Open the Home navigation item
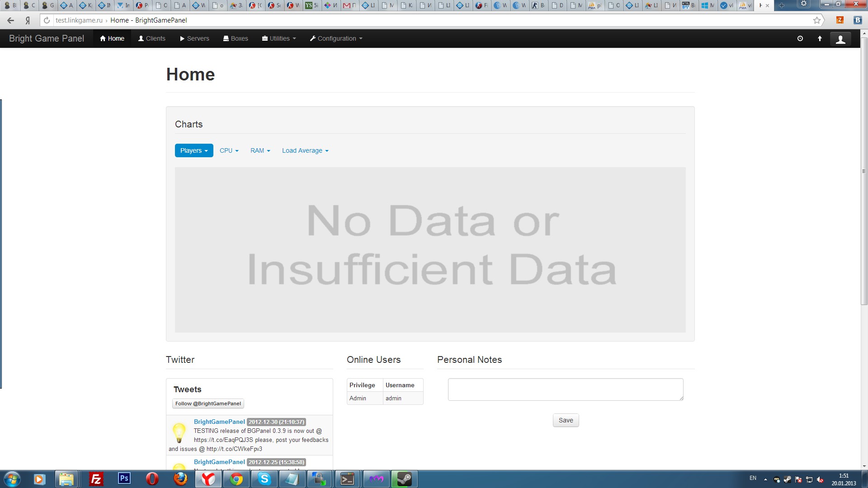Image resolution: width=868 pixels, height=488 pixels. click(x=112, y=39)
